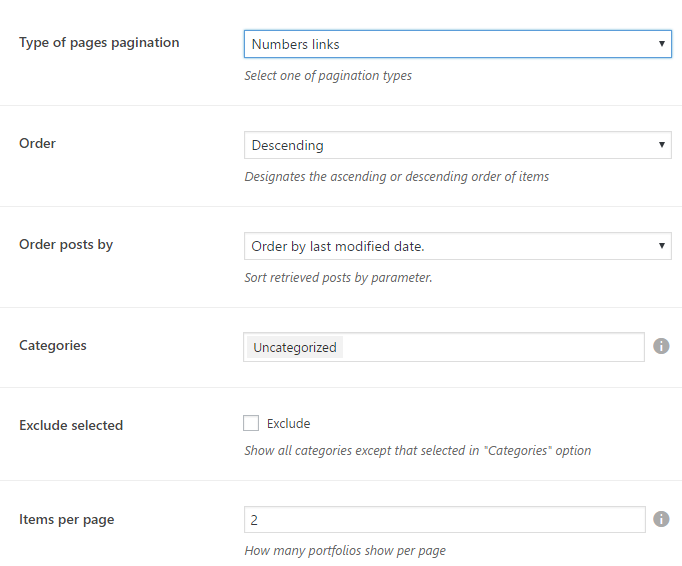Focus the Items per page input field
Image resolution: width=682 pixels, height=566 pixels.
pyautogui.click(x=444, y=520)
